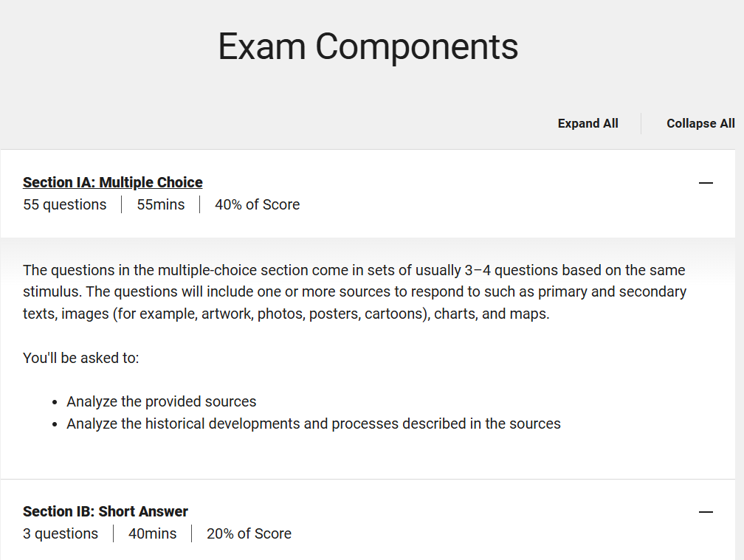This screenshot has height=560, width=744.
Task: Click the Expand All button
Action: [588, 124]
